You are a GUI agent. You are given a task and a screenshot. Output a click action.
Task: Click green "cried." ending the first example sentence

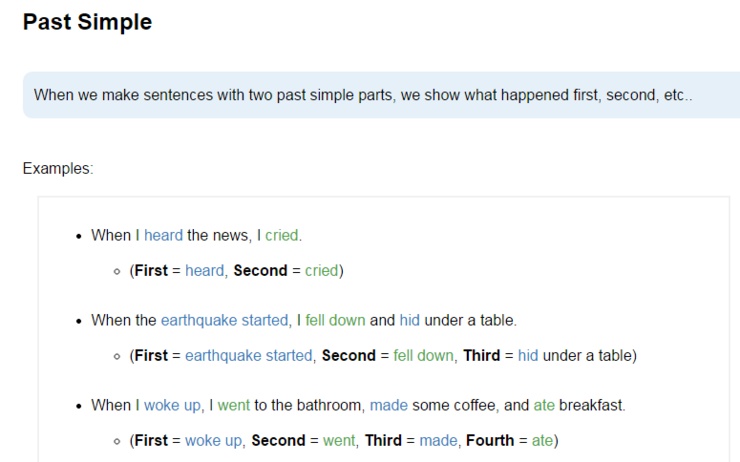point(283,236)
